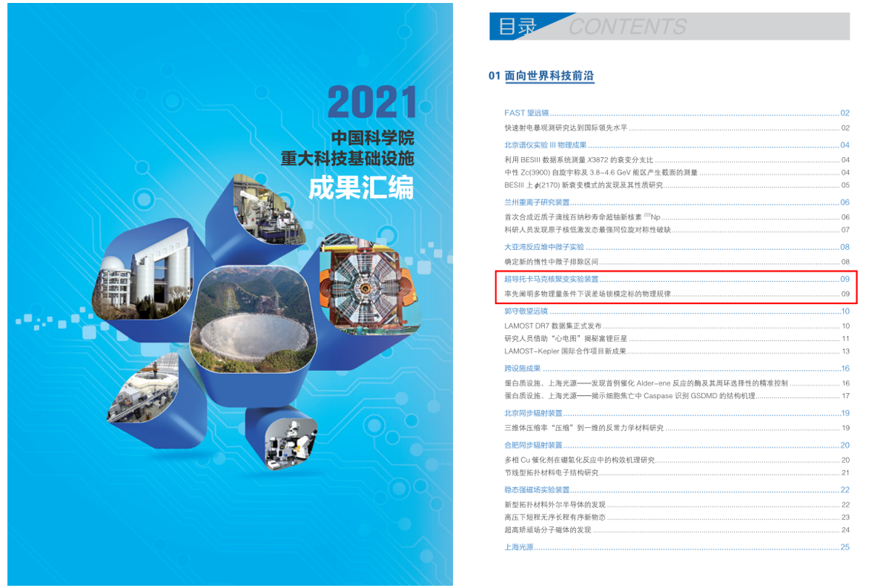The height and width of the screenshot is (588, 886).
Task: Click the 目录 CONTENTS header banner
Action: (x=669, y=27)
